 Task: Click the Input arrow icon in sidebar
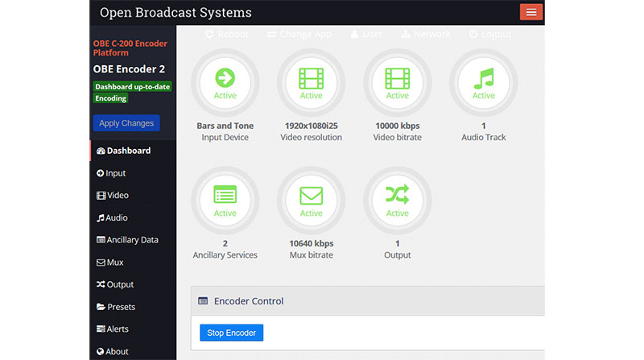click(100, 173)
